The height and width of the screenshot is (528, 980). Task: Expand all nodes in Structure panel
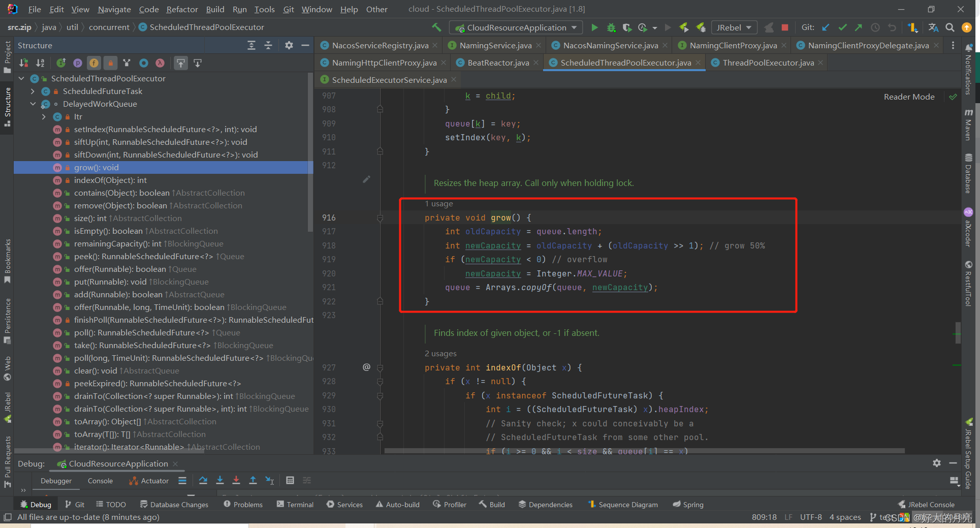pyautogui.click(x=251, y=45)
